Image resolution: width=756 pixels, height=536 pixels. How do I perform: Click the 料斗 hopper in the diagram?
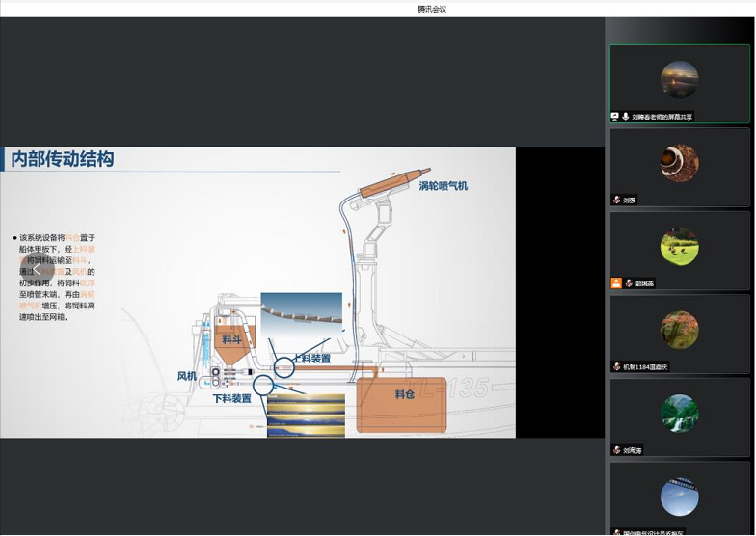[231, 340]
